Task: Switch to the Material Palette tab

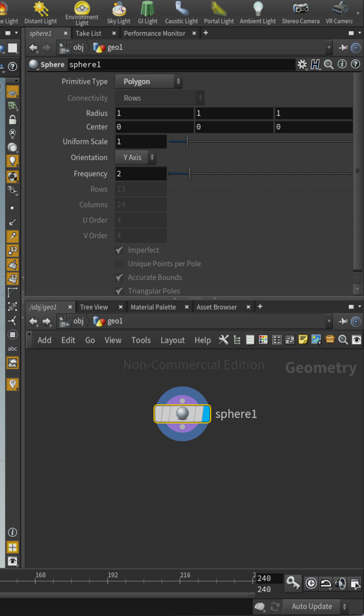Action: pos(153,307)
